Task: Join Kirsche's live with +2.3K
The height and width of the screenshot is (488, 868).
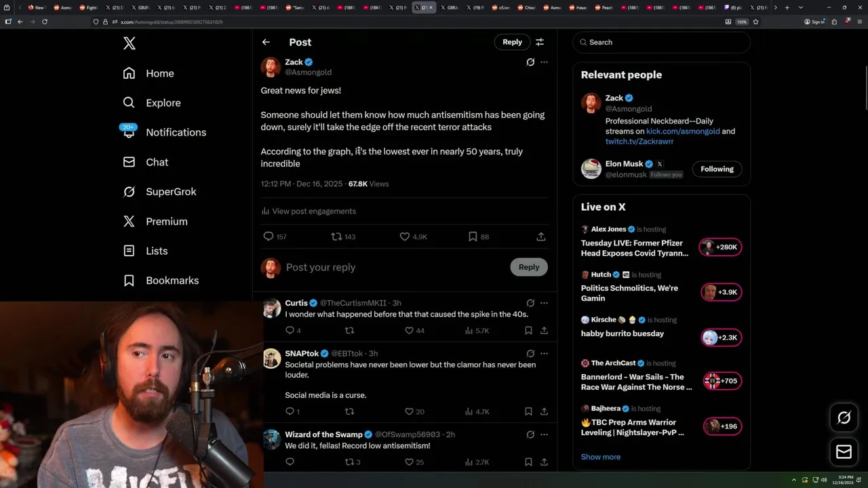Action: tap(721, 338)
